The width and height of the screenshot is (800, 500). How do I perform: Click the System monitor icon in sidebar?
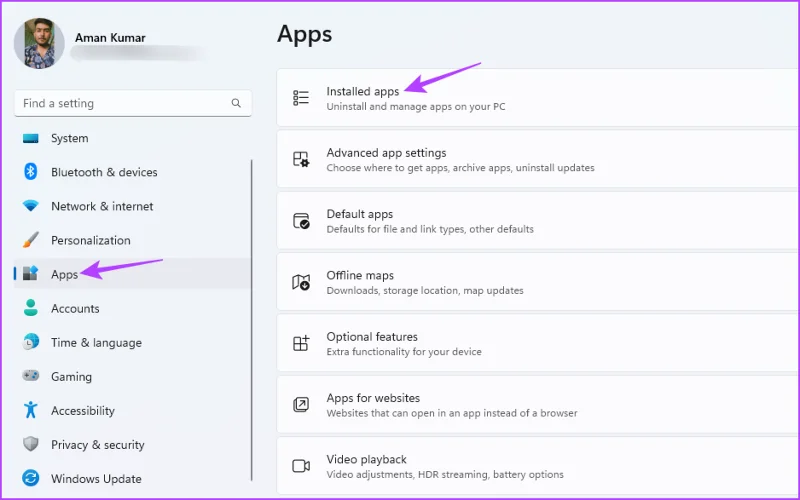(x=31, y=138)
